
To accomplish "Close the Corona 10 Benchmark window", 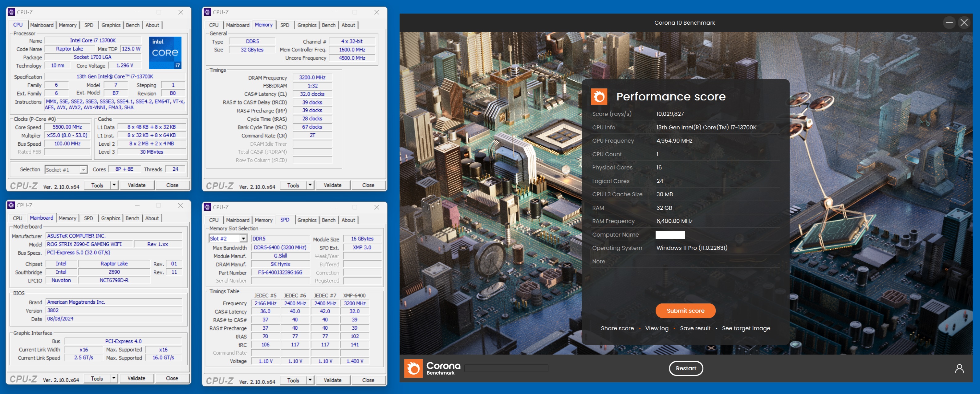I will (x=964, y=22).
